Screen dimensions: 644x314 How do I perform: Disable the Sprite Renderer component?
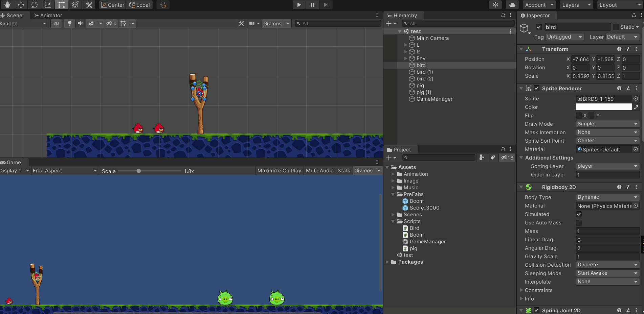(537, 88)
